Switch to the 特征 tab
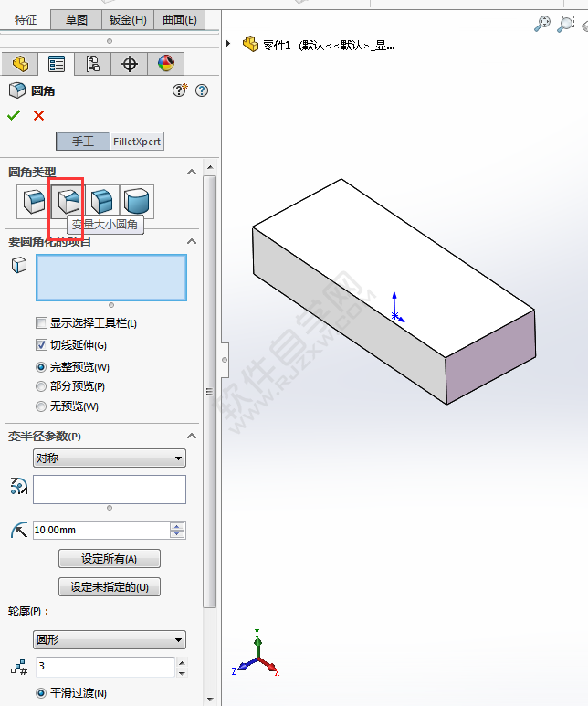The height and width of the screenshot is (706, 588). click(26, 20)
